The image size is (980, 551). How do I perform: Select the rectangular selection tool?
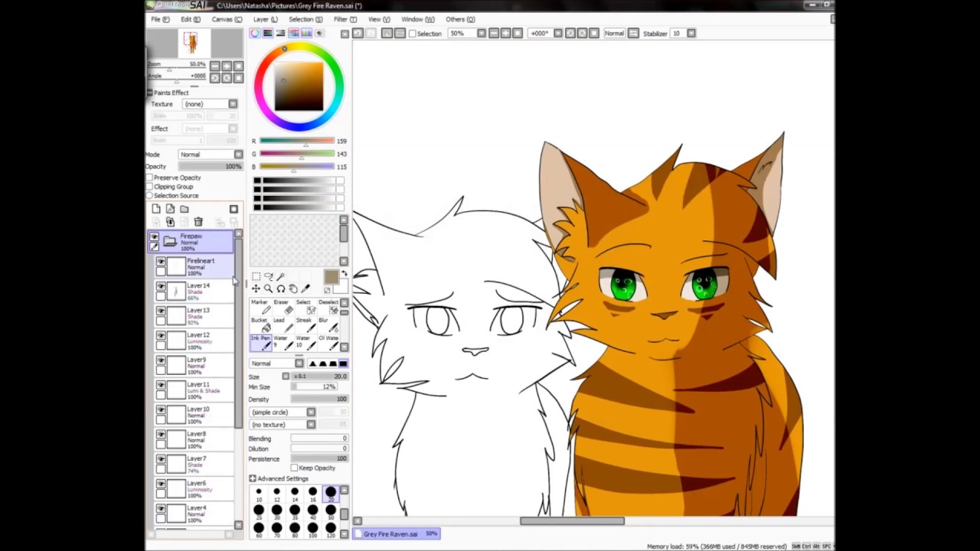click(256, 276)
